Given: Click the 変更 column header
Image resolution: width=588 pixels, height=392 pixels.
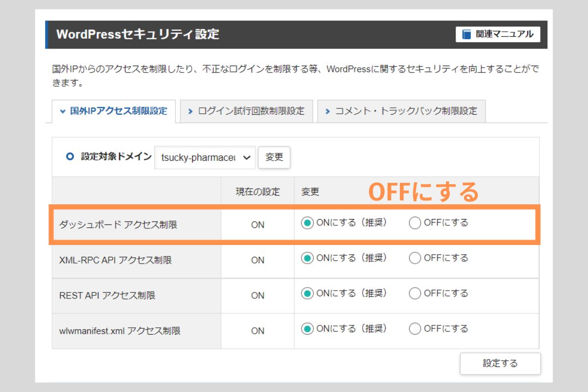Looking at the screenshot, I should click(310, 192).
